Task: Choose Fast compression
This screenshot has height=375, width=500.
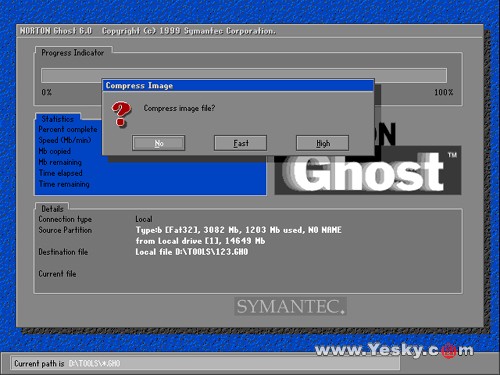Action: (240, 143)
